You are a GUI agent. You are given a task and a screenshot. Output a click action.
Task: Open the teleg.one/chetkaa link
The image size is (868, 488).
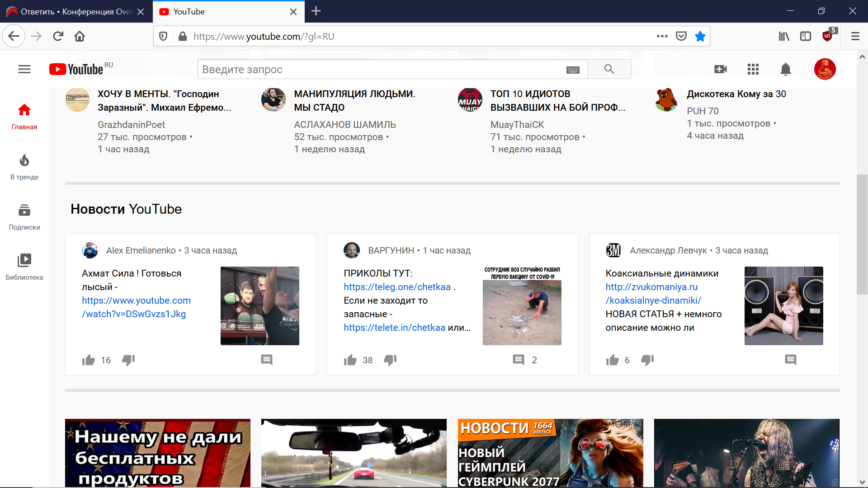coord(397,287)
